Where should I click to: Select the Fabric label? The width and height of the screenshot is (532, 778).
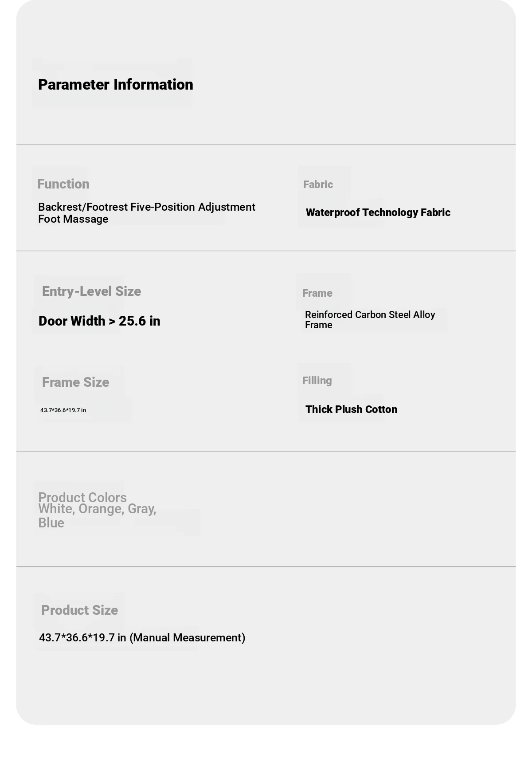[318, 185]
